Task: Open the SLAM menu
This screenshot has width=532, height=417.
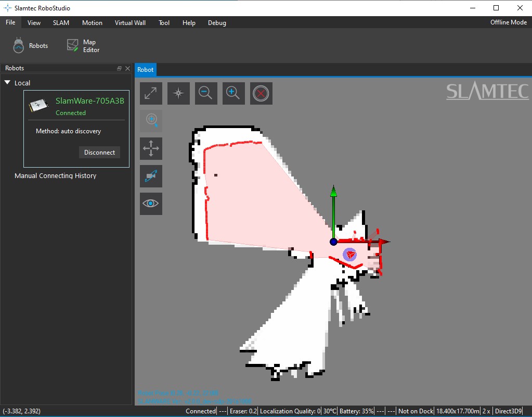Action: pos(61,22)
